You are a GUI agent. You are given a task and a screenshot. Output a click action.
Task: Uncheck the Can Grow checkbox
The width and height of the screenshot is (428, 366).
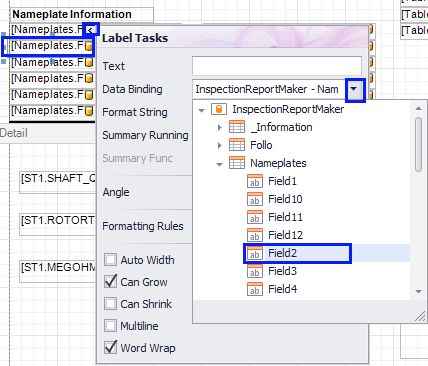110,282
